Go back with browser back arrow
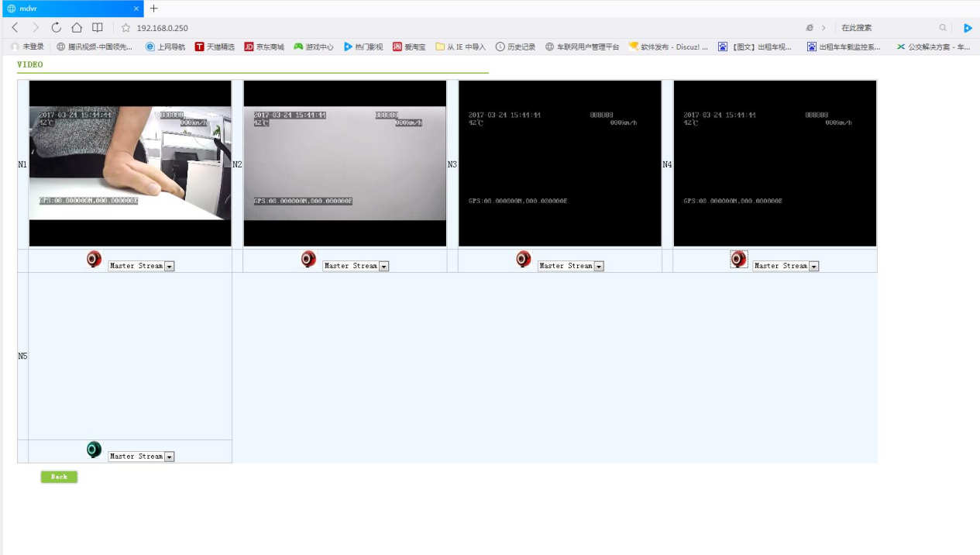 click(15, 28)
